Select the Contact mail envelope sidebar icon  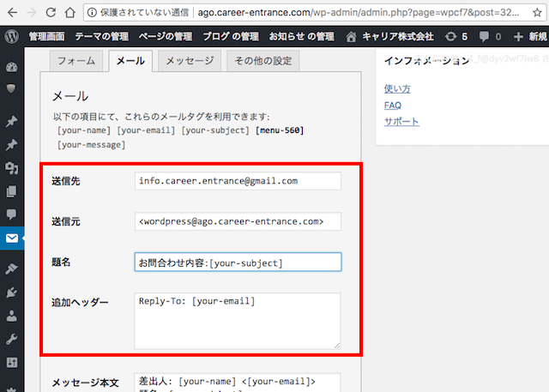pyautogui.click(x=11, y=238)
